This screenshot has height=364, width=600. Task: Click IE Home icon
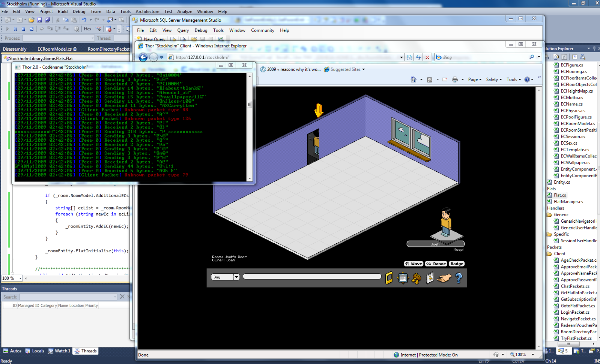[x=414, y=79]
